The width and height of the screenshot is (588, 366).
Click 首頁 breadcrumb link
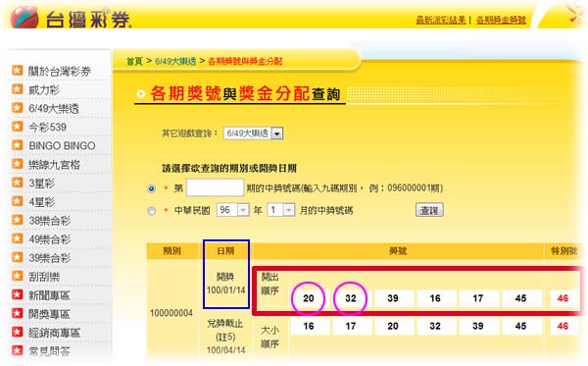(x=134, y=61)
